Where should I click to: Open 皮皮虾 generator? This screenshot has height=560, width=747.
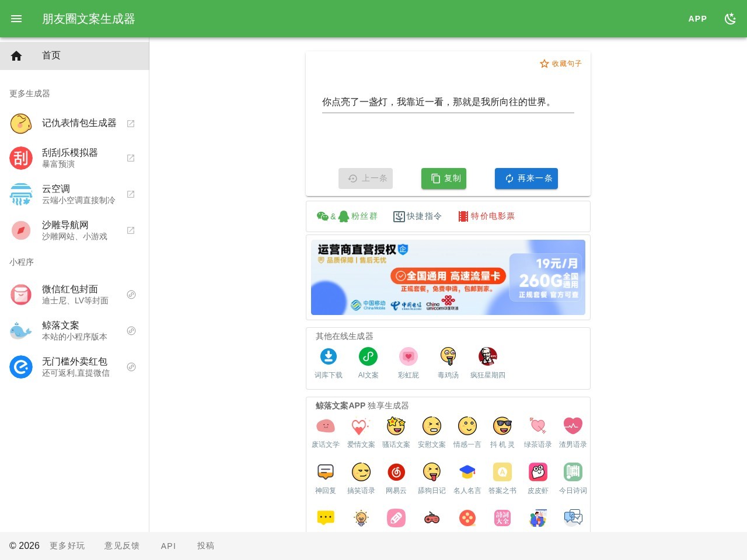coord(538,479)
